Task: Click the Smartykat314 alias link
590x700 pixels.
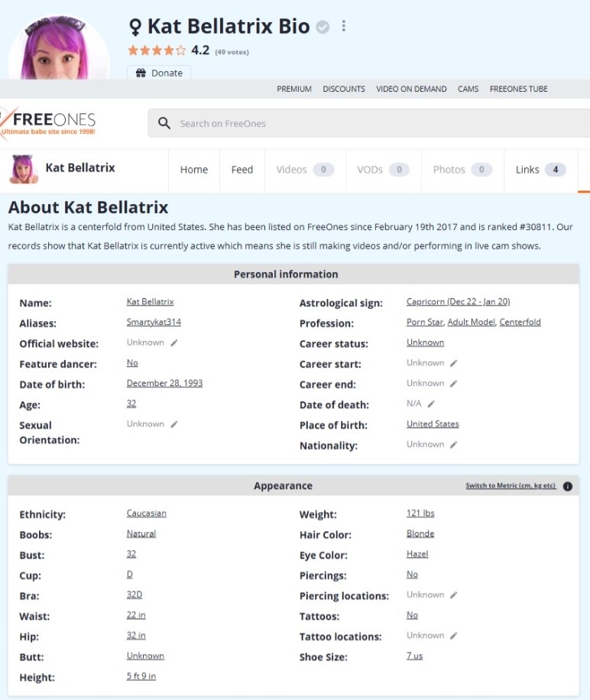Action: click(154, 322)
